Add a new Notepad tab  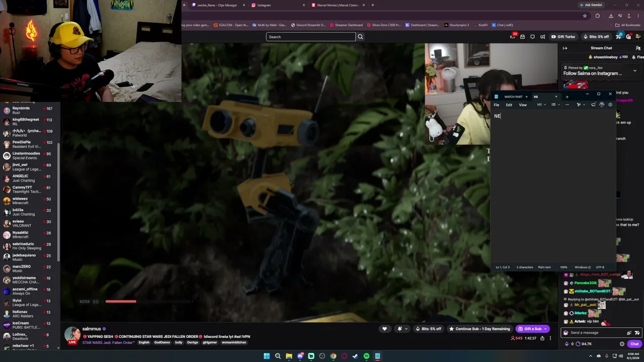(x=567, y=97)
